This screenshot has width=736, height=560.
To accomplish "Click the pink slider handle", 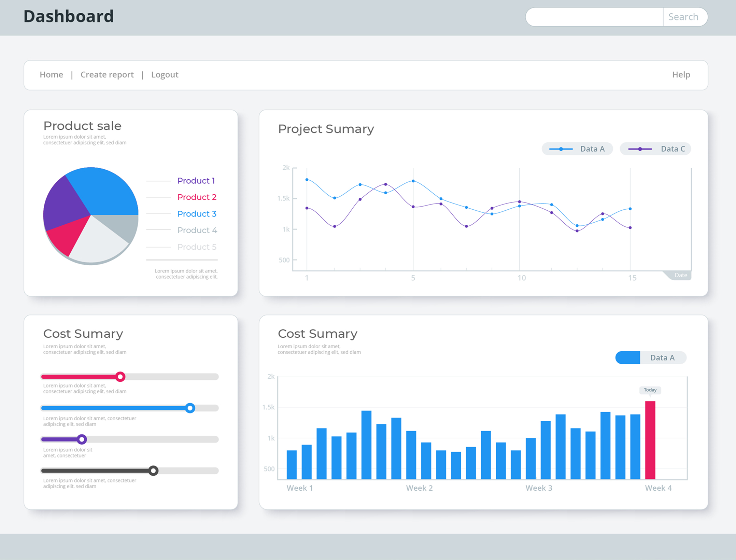I will pyautogui.click(x=120, y=377).
